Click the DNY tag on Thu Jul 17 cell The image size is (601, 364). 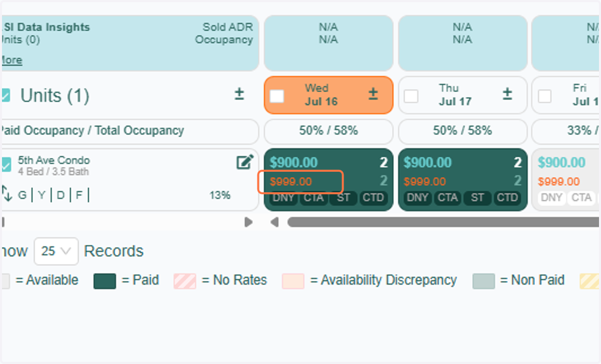pyautogui.click(x=418, y=198)
